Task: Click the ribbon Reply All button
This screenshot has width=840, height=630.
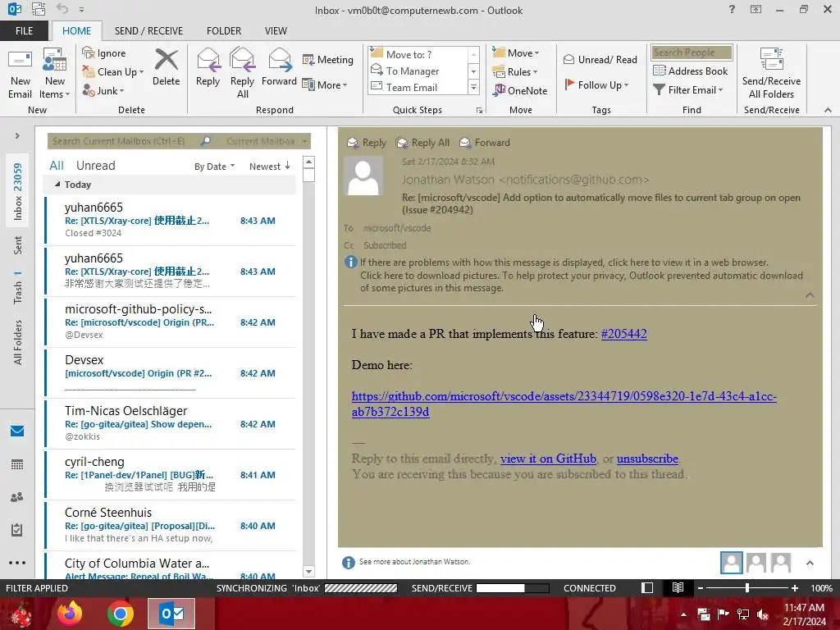Action: click(x=242, y=74)
